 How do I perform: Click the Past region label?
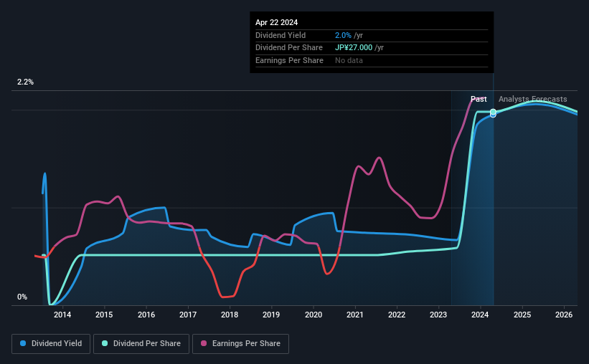click(479, 99)
